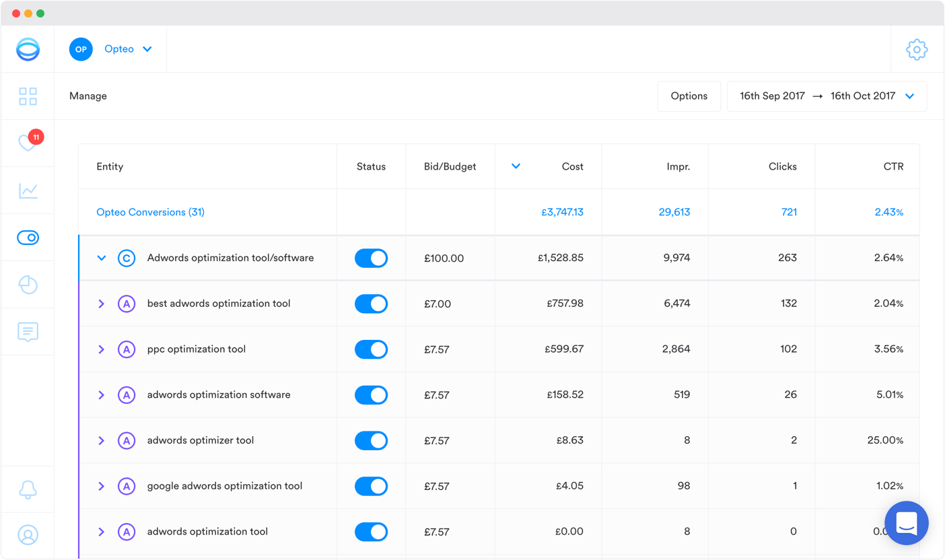Open the pie chart reports icon
The image size is (945, 560).
pos(28,285)
